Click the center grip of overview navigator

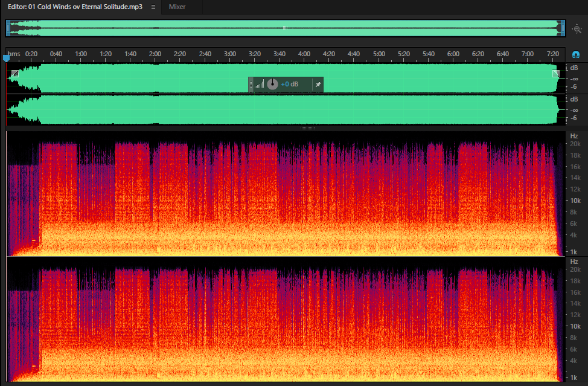286,28
